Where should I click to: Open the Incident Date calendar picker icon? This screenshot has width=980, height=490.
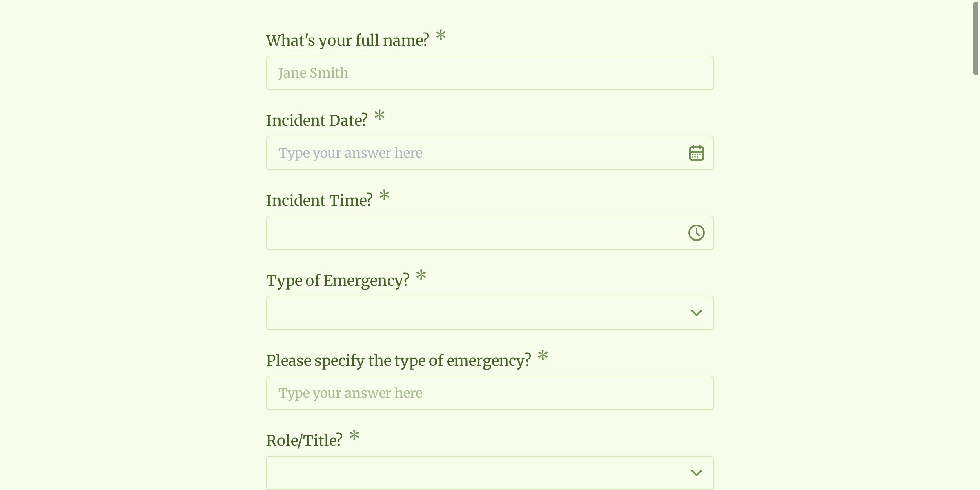pos(696,153)
